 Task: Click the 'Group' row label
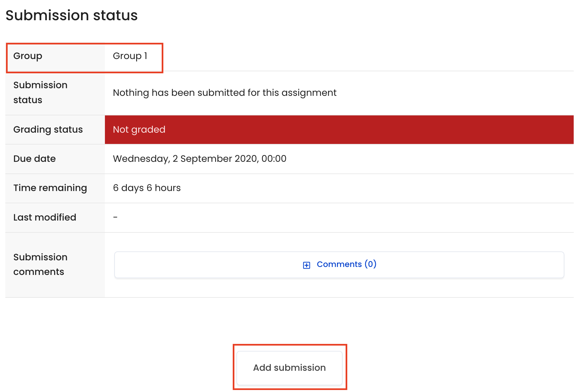[28, 56]
